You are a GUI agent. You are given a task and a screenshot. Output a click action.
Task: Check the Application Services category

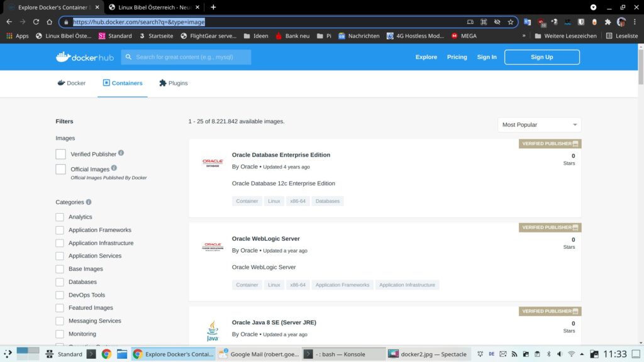click(x=60, y=256)
